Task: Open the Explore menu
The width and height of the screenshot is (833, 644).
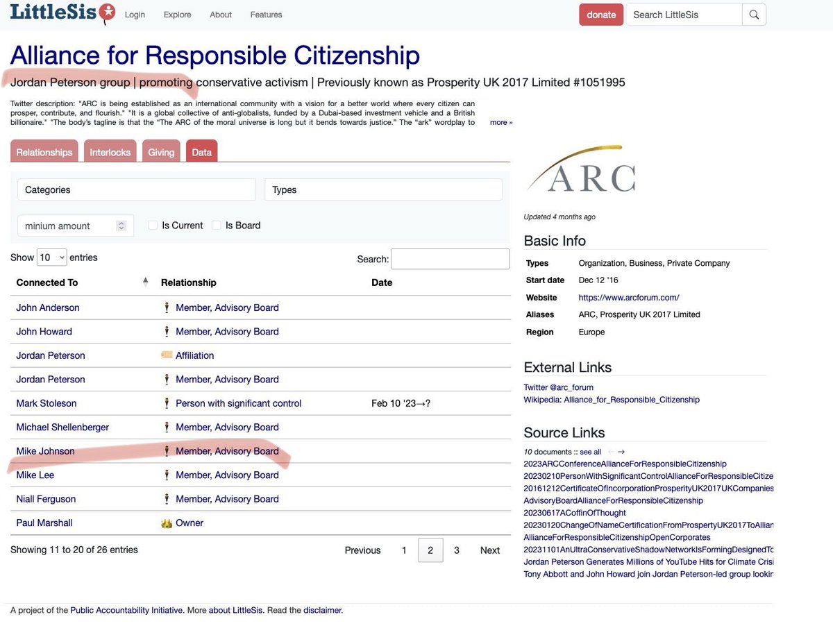Action: click(x=177, y=15)
